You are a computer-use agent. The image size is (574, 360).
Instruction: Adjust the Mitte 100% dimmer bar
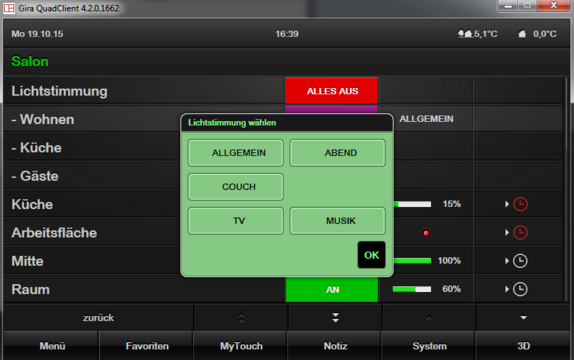point(412,261)
